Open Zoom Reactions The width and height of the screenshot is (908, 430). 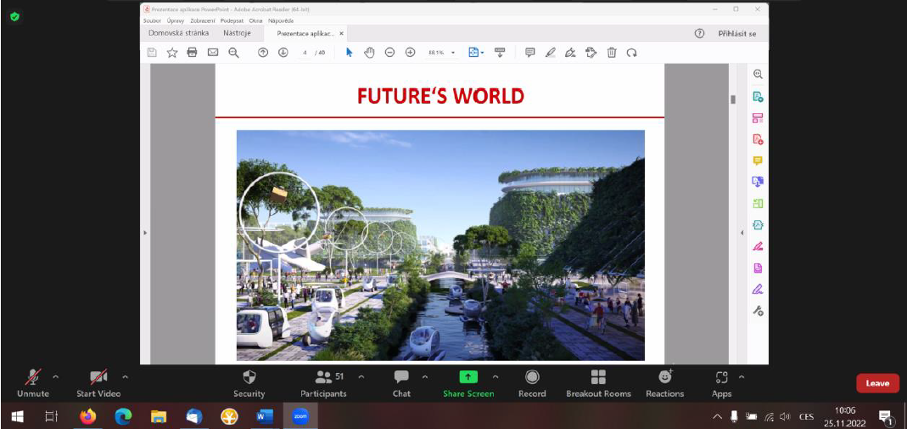(x=665, y=384)
